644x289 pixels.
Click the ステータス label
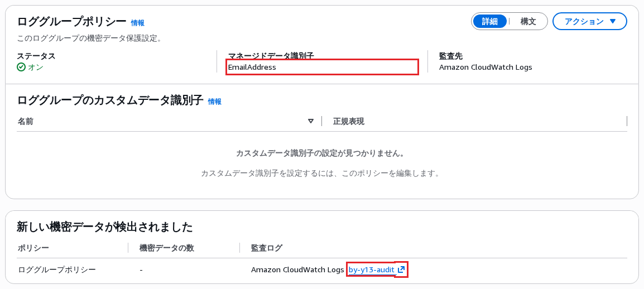pos(36,56)
